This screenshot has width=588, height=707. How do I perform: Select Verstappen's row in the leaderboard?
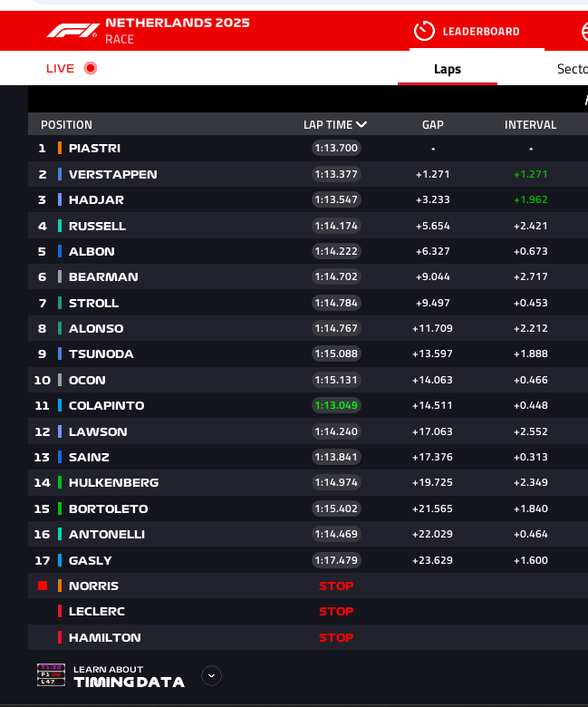click(112, 174)
